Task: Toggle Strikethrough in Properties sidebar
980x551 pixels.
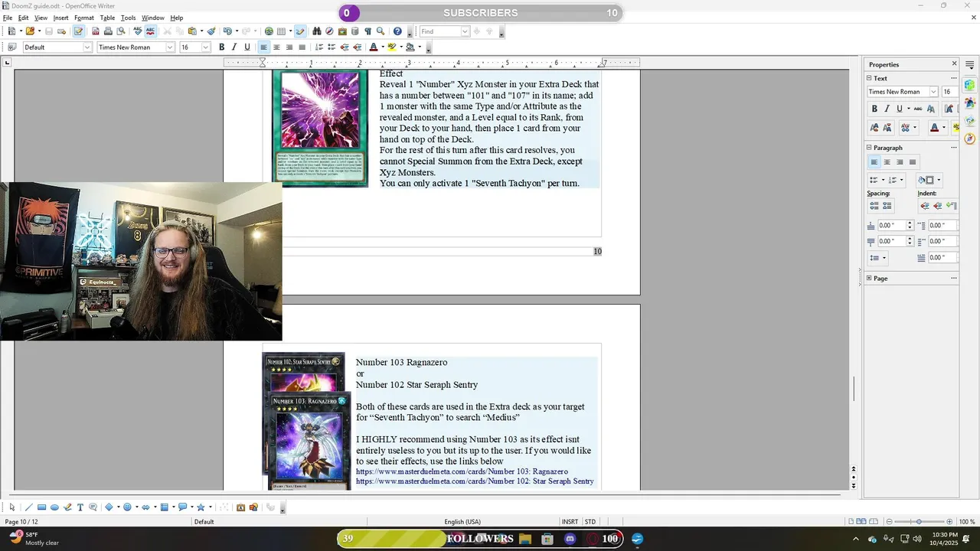Action: pos(918,109)
